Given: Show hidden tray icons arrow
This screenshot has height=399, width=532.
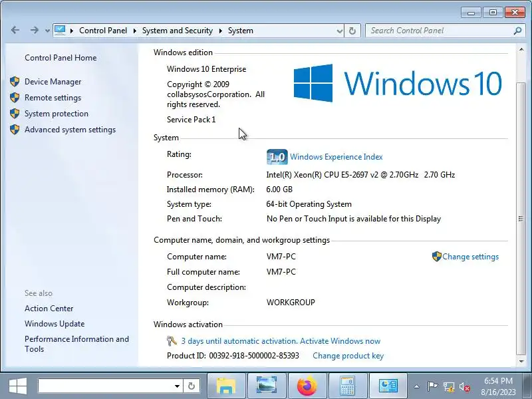Looking at the screenshot, I should pos(417,386).
